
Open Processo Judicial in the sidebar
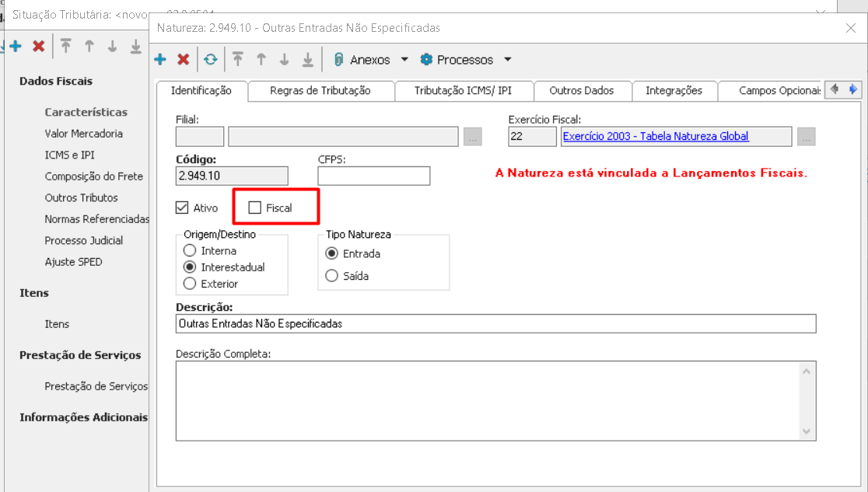(83, 240)
